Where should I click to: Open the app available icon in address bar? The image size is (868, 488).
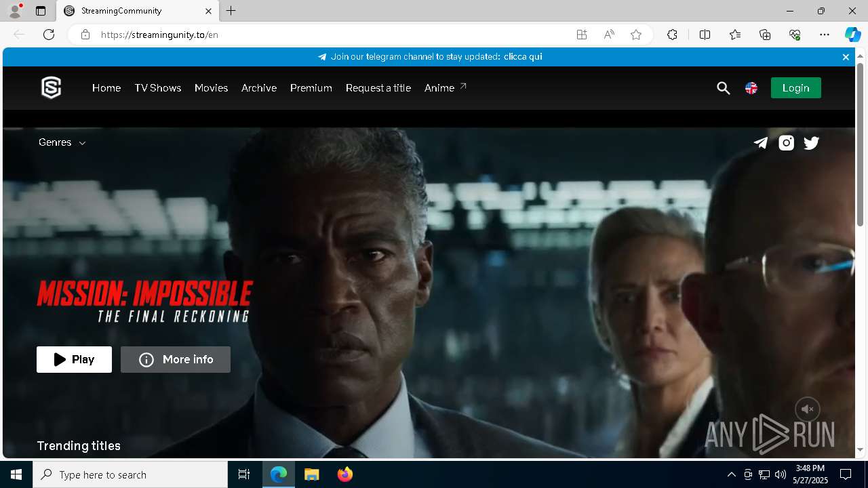pyautogui.click(x=582, y=35)
